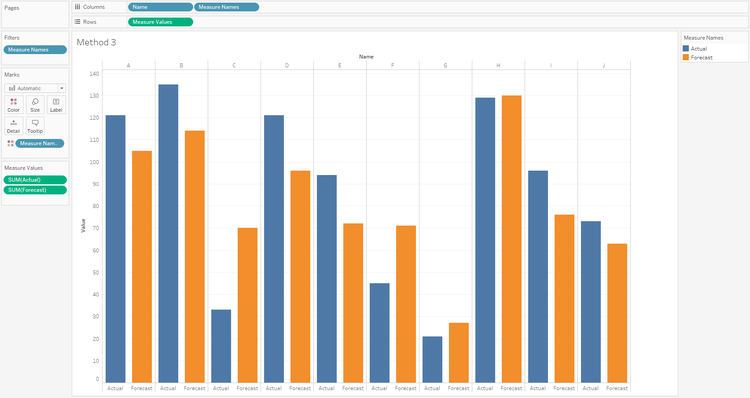Open the Detail marks card
The image size is (750, 398).
point(13,126)
